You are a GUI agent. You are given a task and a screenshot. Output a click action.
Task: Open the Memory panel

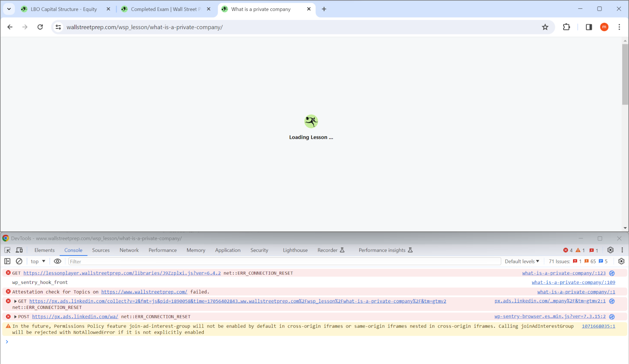[x=196, y=250]
